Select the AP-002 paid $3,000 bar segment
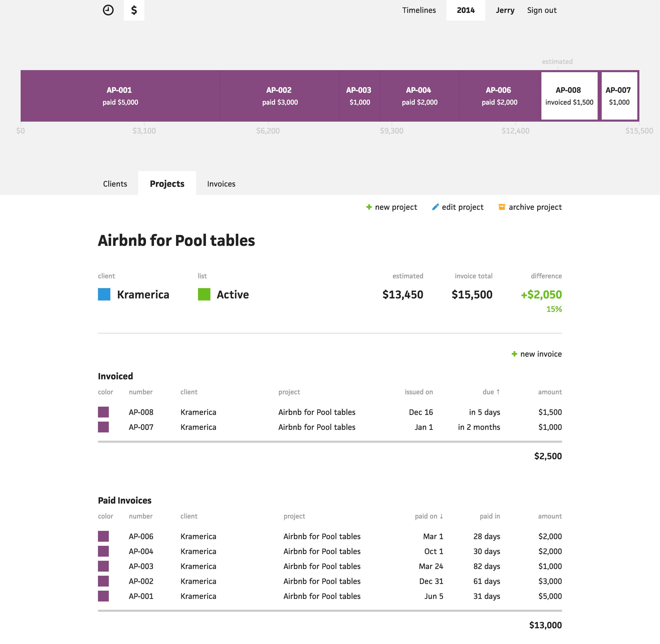The height and width of the screenshot is (644, 660). point(280,96)
